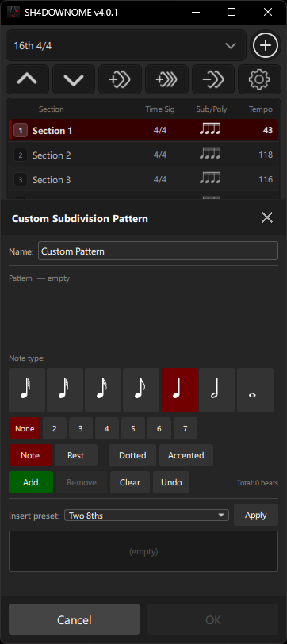Select the Section 2 row
The height and width of the screenshot is (644, 287).
click(x=143, y=155)
